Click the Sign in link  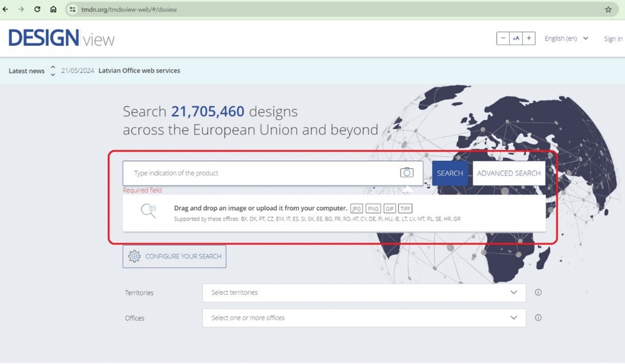pyautogui.click(x=613, y=39)
